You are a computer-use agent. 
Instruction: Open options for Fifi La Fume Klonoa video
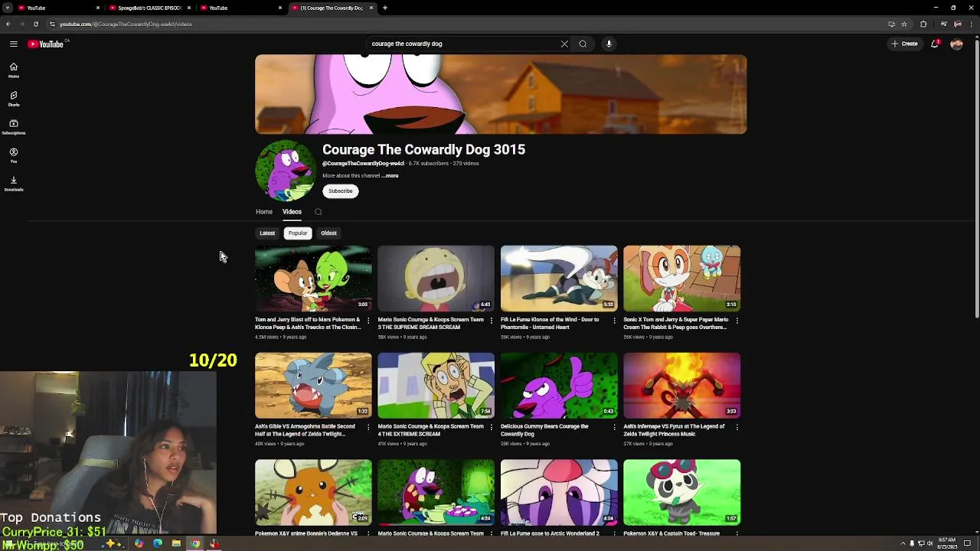(614, 321)
